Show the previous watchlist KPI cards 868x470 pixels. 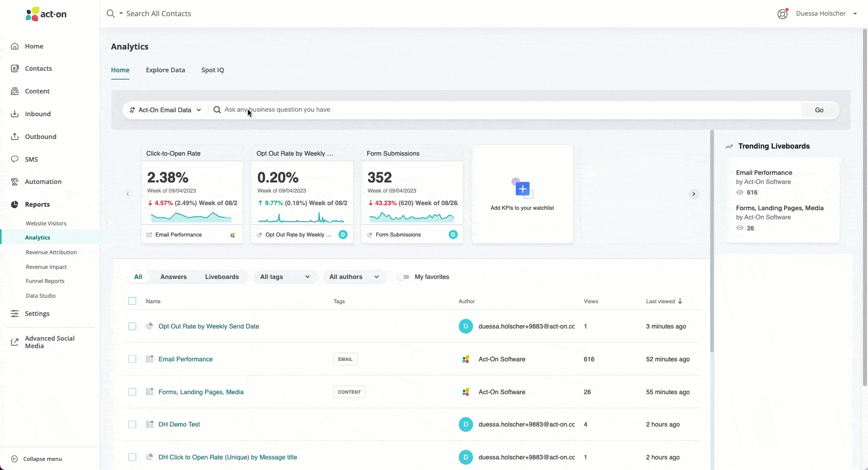tap(127, 194)
